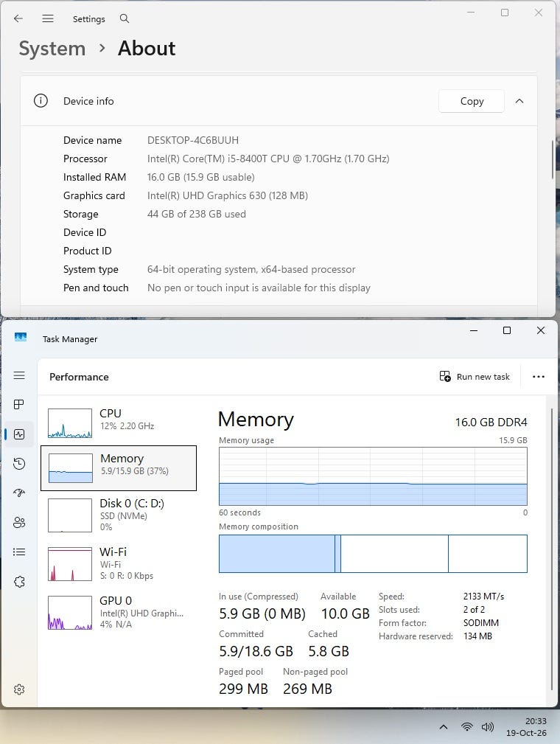Click the 16.0 GB DDR4 label
The height and width of the screenshot is (744, 560).
[491, 423]
